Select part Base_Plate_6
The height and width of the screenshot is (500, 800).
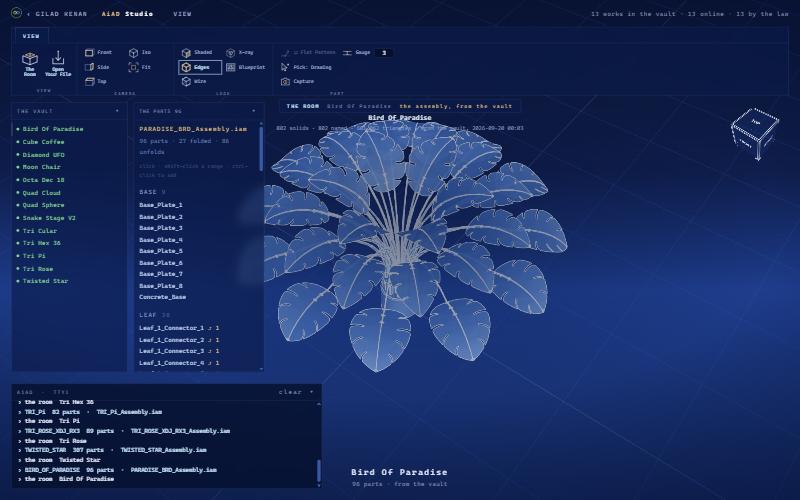pos(161,263)
